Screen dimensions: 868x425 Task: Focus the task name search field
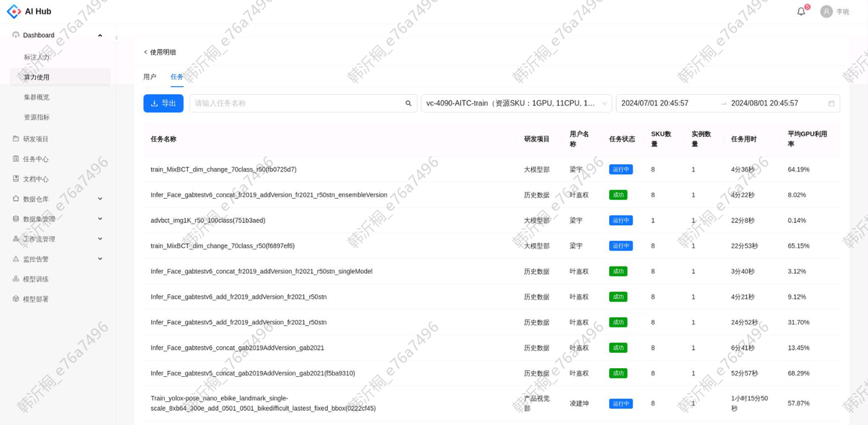click(x=297, y=104)
